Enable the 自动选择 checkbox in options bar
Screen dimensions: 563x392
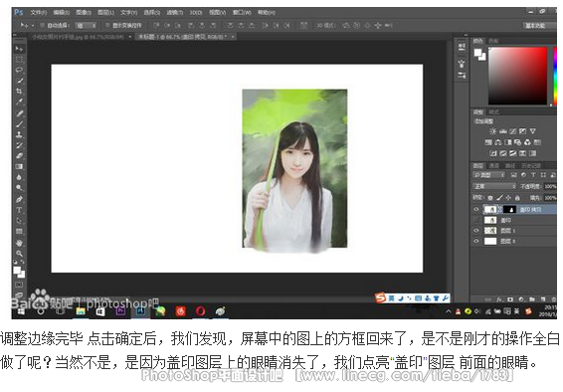42,26
